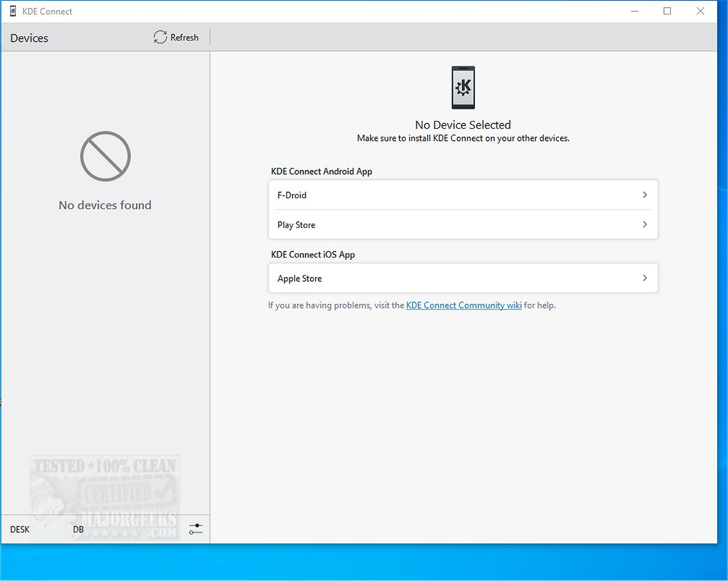
Task: Click the no-devices prohibited circle icon
Action: tap(105, 157)
